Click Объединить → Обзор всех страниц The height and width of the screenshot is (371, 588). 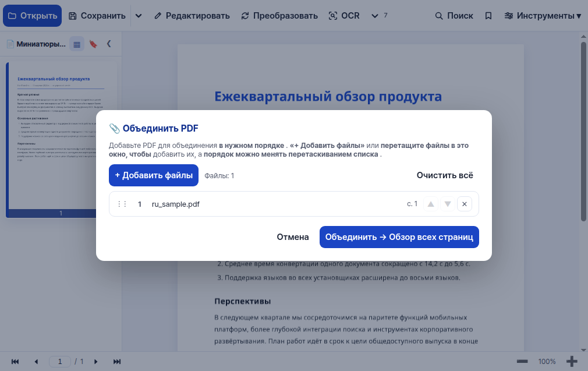coord(399,237)
